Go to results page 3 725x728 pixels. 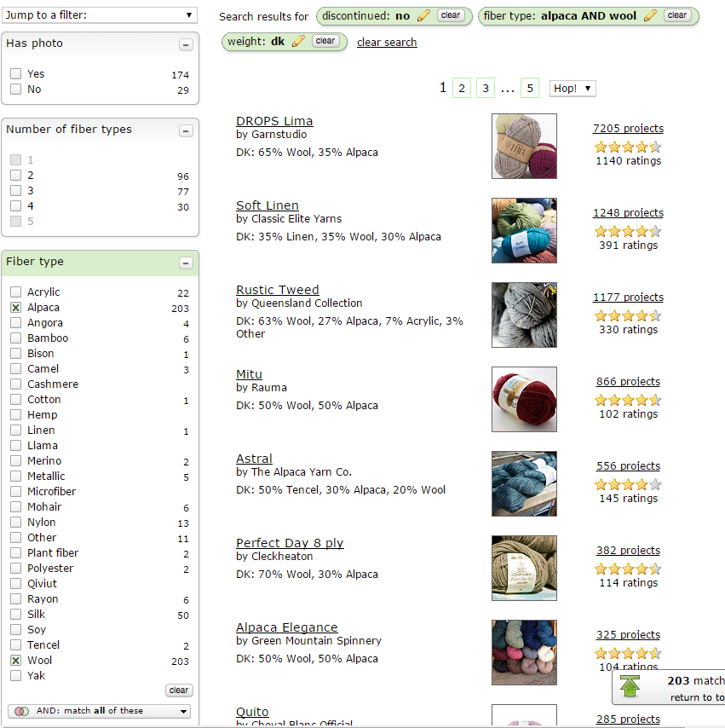(x=486, y=88)
